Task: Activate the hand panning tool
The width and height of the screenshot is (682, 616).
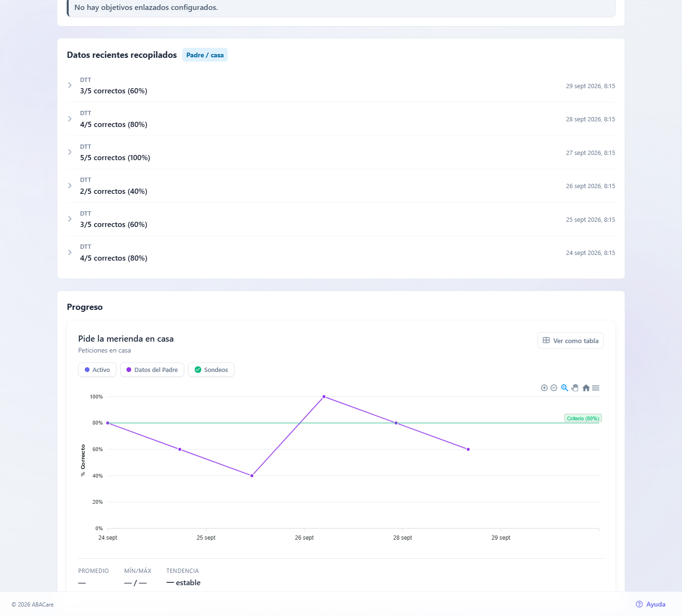Action: tap(575, 388)
